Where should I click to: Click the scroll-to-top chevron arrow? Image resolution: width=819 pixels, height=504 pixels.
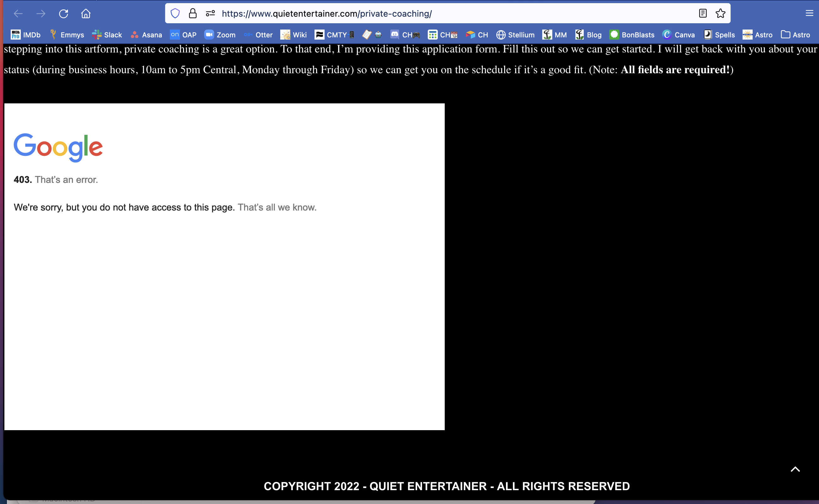click(795, 469)
